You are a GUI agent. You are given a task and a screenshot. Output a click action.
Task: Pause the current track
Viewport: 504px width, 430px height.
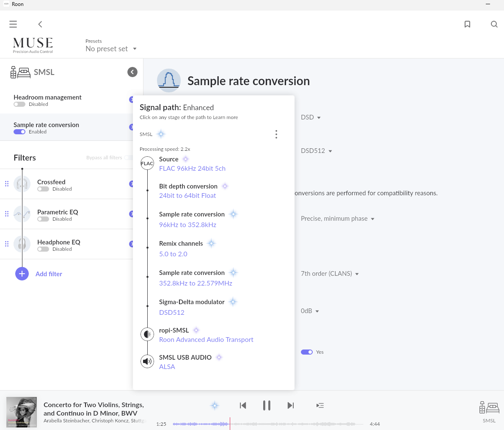(267, 405)
